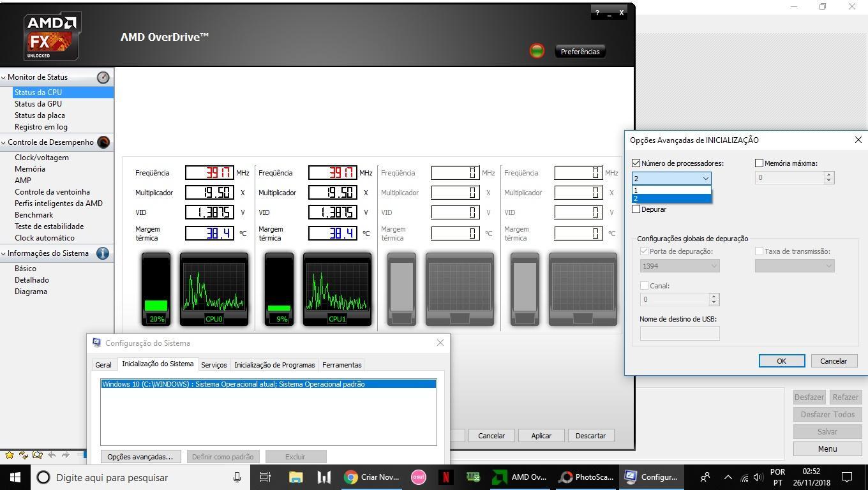Click the yellow star favorites icon
Screen dimensions: 868x490
(10, 455)
